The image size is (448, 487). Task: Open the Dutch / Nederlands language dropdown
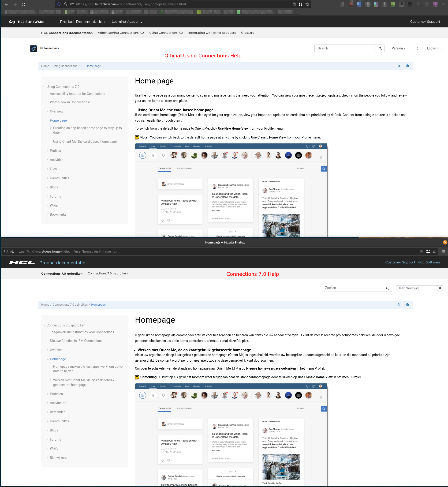419,288
